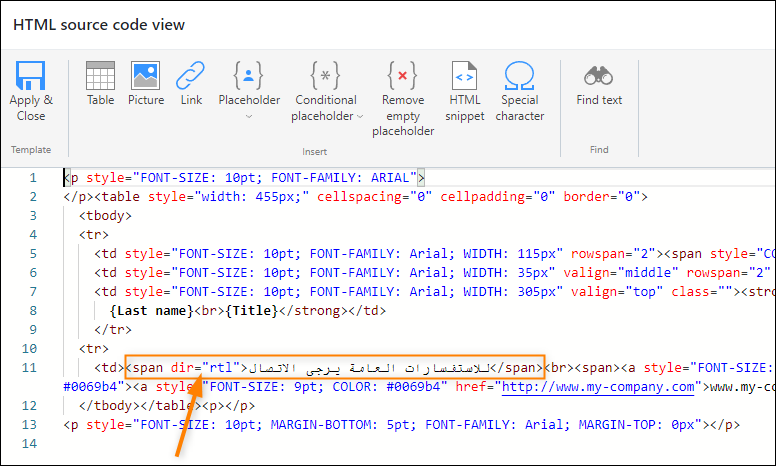Click the border="0" attribute
This screenshot has height=466, width=776.
click(602, 197)
